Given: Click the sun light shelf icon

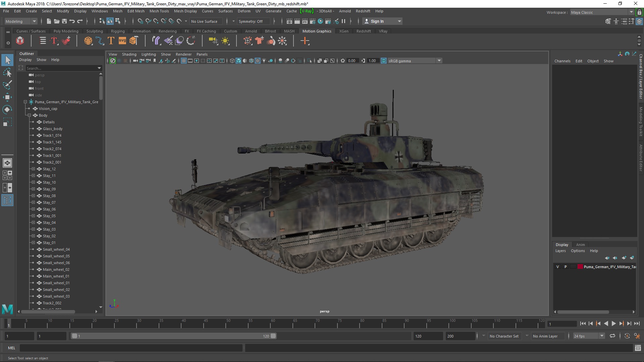Looking at the screenshot, I should pyautogui.click(x=225, y=41).
